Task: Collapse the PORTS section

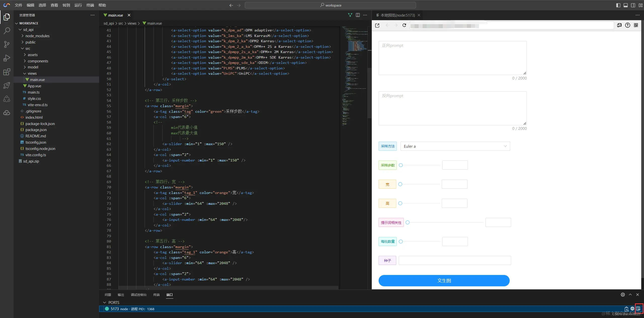Action: [105, 302]
